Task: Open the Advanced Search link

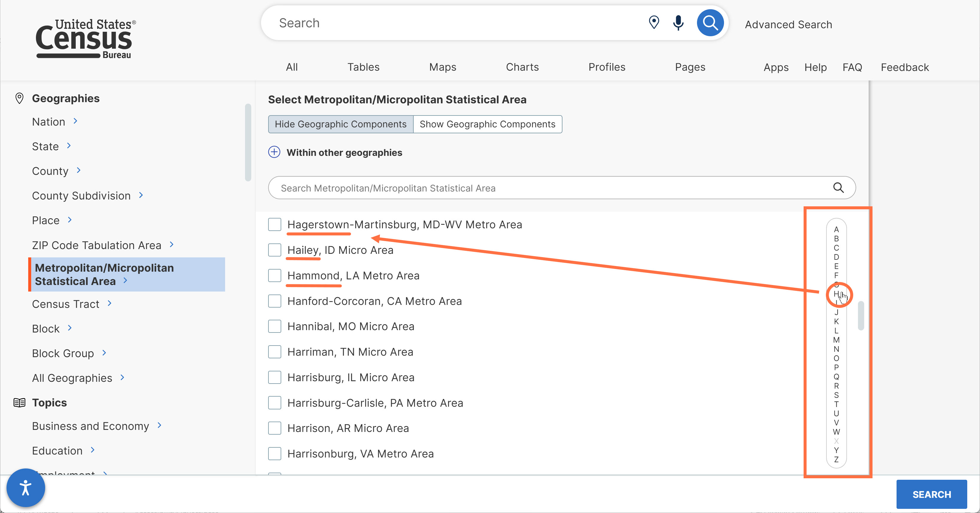Action: 788,24
